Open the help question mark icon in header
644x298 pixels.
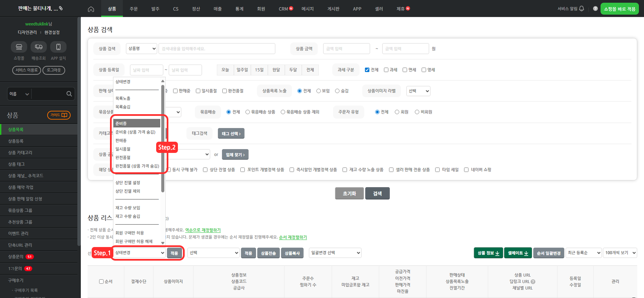tap(595, 8)
